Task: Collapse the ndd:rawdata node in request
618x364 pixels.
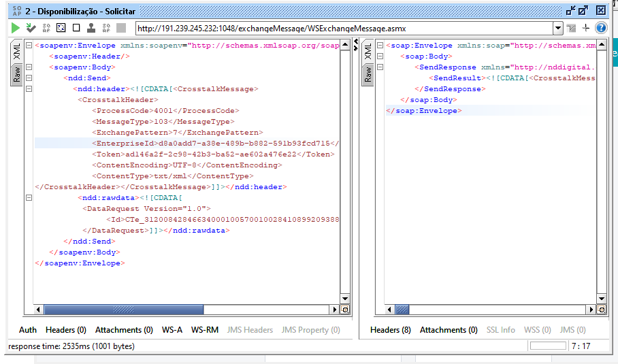Action: 29,198
